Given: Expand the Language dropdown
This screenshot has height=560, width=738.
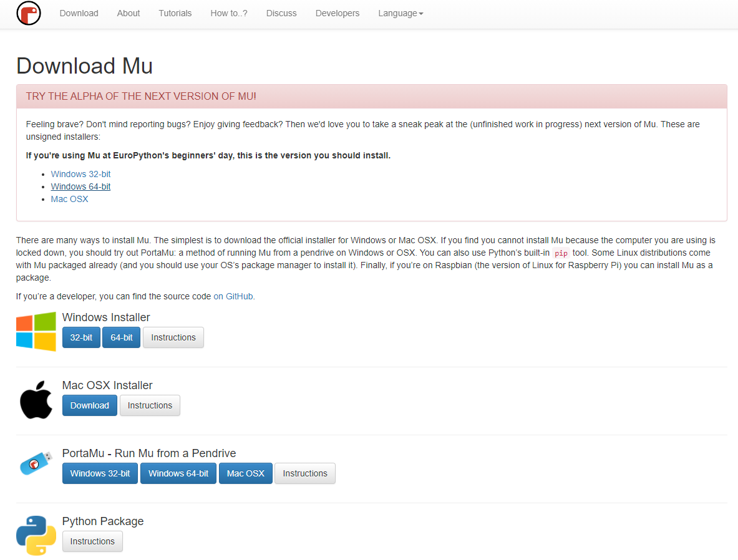Looking at the screenshot, I should pos(401,13).
